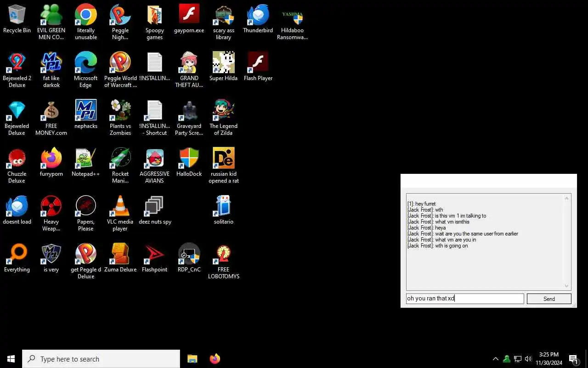
Task: Select the FREE LOBOTOMYS icon
Action: [224, 254]
